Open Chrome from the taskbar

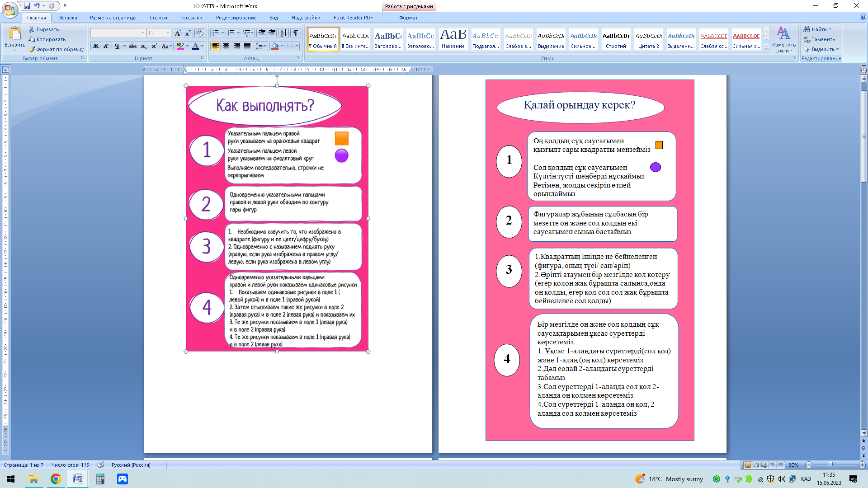pyautogui.click(x=56, y=479)
